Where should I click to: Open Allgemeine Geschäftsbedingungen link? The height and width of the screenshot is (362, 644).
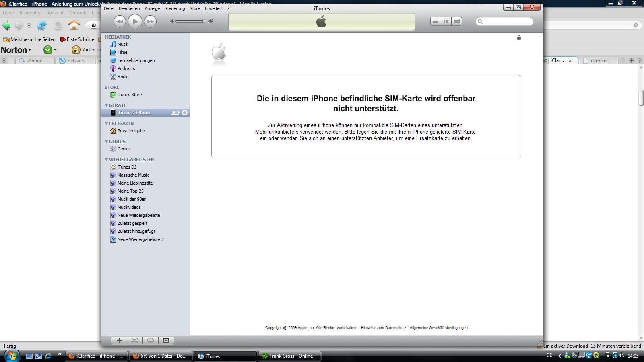439,328
